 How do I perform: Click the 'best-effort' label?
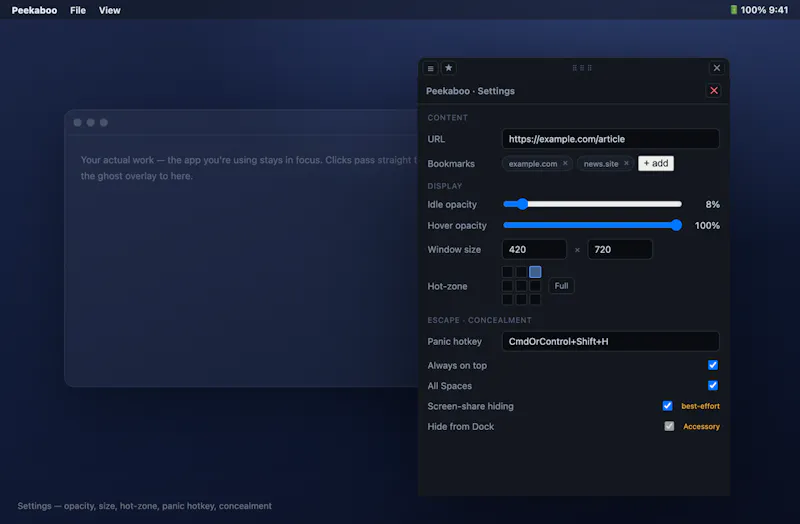point(701,406)
